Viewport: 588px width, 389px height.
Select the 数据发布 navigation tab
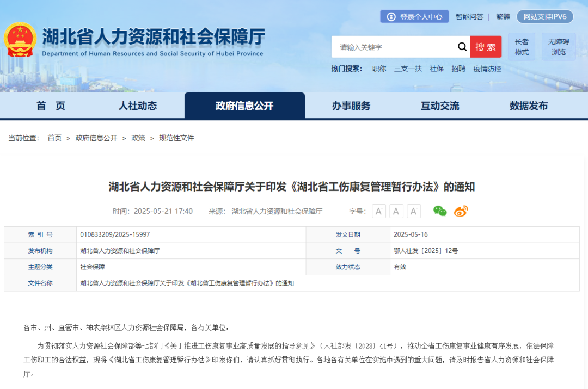pyautogui.click(x=529, y=106)
